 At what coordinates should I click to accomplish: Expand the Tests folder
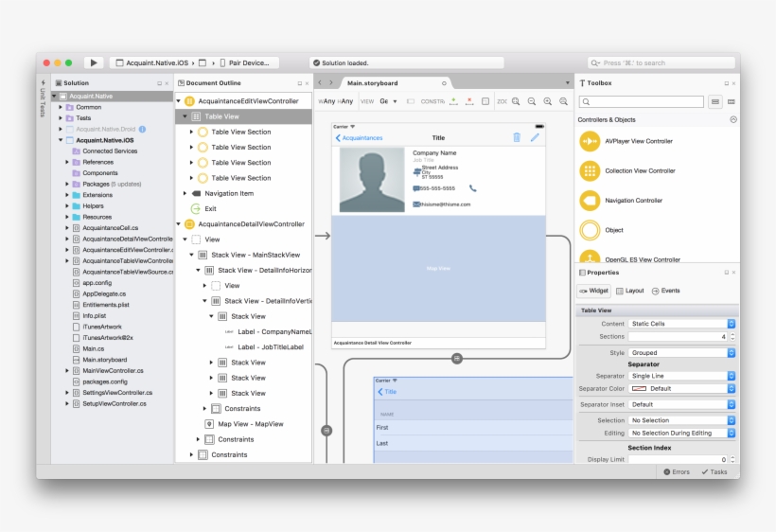point(61,117)
